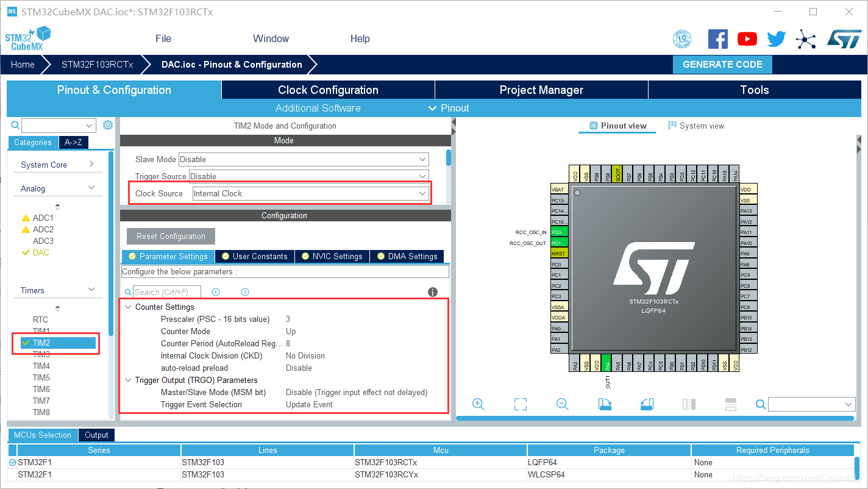Open the Help menu
The height and width of the screenshot is (489, 868).
pos(360,38)
